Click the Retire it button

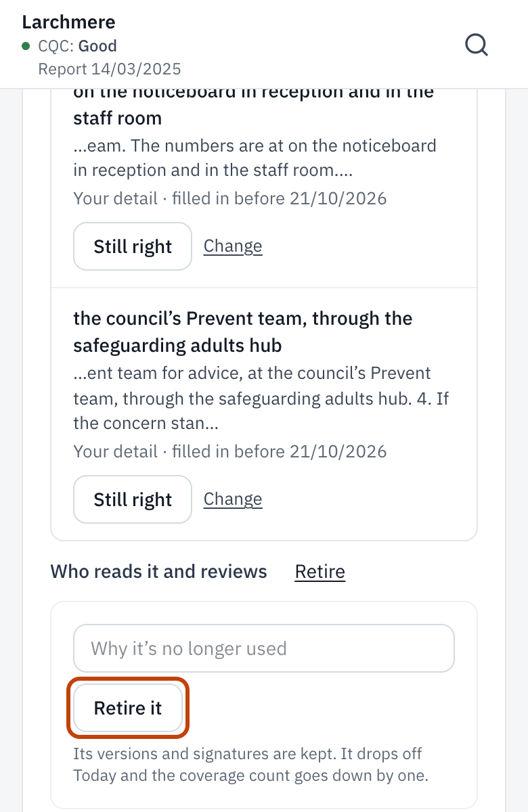click(128, 708)
